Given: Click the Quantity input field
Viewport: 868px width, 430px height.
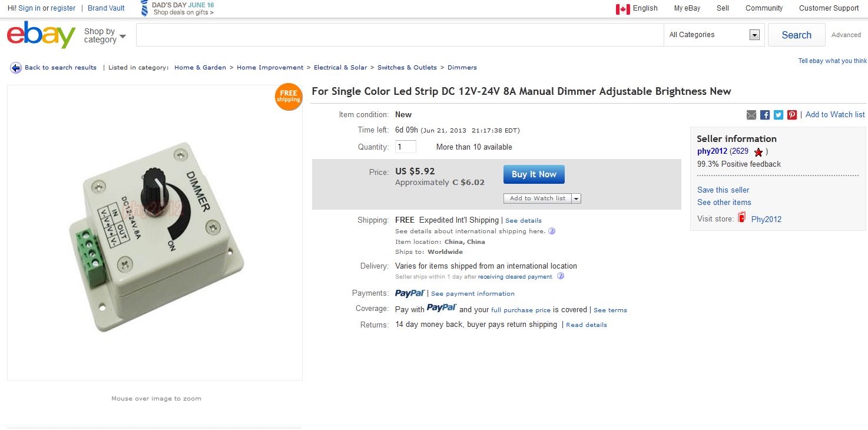Looking at the screenshot, I should 406,147.
